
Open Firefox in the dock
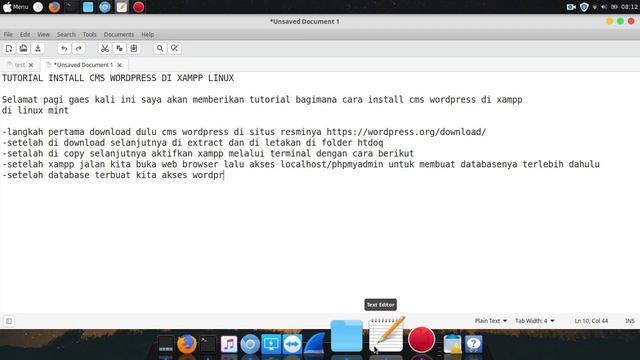(x=187, y=344)
